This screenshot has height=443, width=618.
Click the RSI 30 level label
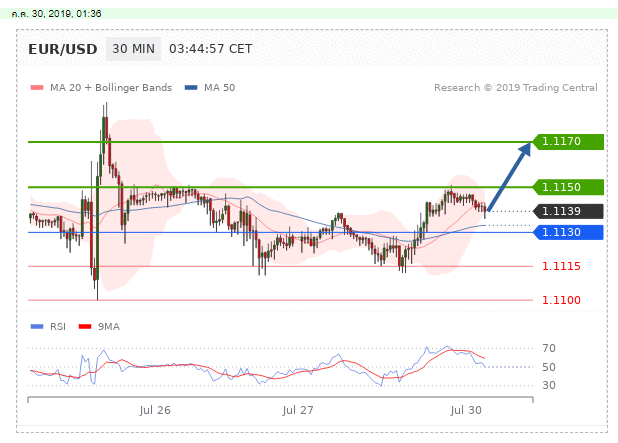point(549,385)
